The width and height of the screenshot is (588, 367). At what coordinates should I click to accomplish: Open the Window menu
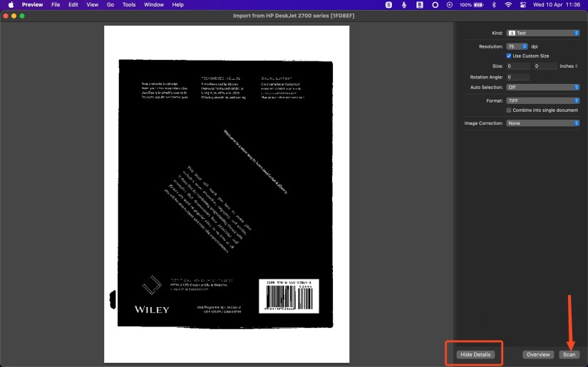pyautogui.click(x=154, y=5)
